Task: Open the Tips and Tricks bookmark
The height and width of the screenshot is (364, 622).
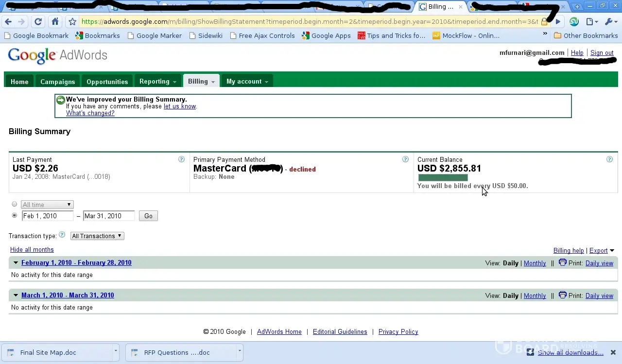Action: [x=391, y=35]
